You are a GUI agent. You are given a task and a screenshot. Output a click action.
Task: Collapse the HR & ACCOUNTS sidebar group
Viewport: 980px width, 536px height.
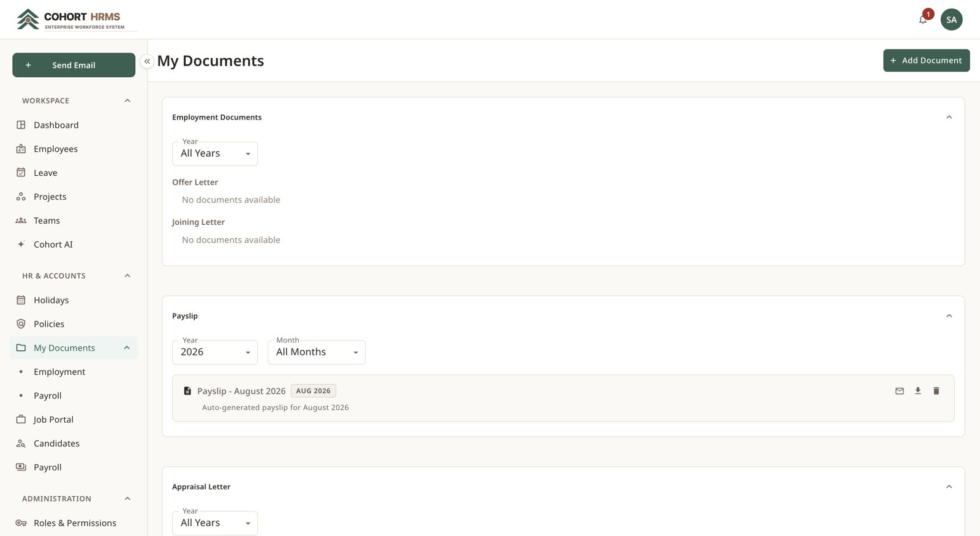pos(127,276)
